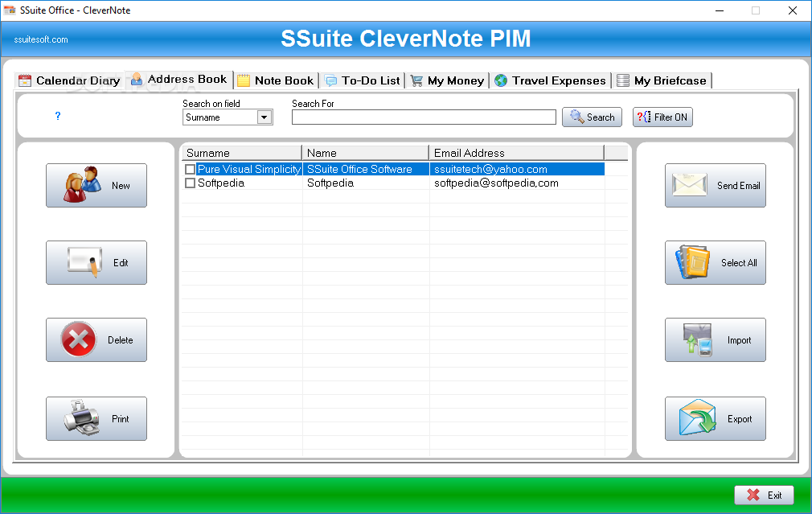Tick the Softpedia row checkbox

coord(190,183)
